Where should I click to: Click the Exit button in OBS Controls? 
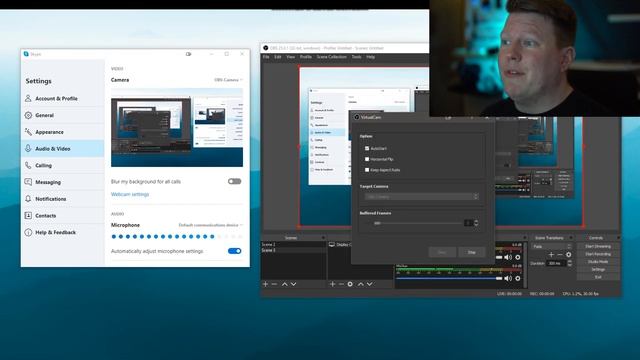coord(598,277)
